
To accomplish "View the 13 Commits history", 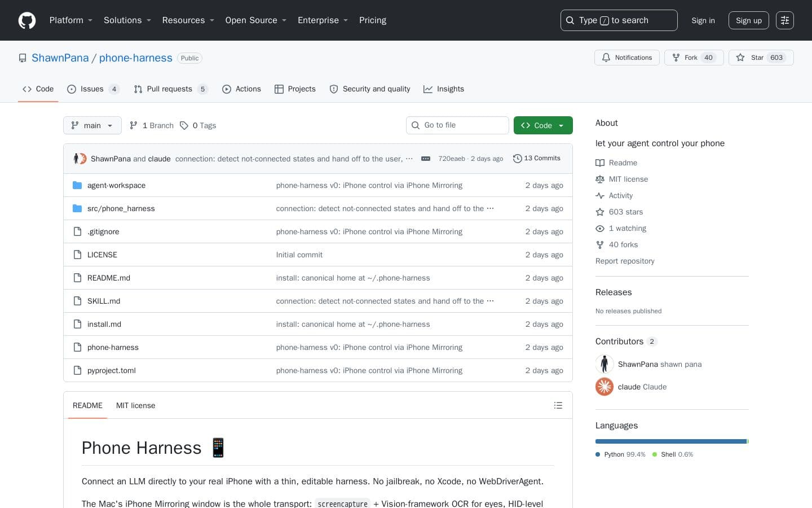I will (x=536, y=159).
